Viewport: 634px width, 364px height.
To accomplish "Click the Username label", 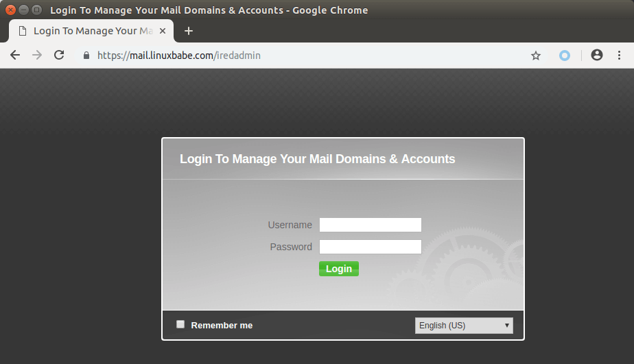I will coord(290,225).
